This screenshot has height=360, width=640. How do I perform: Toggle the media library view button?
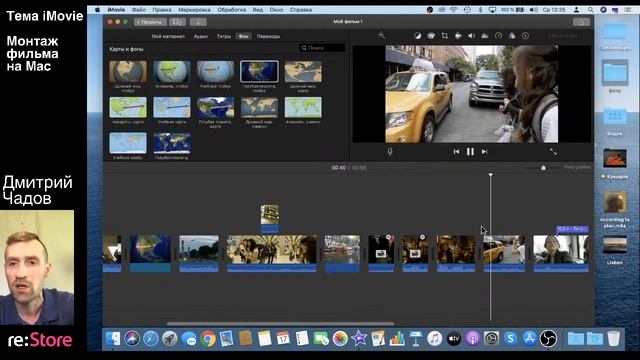click(x=177, y=22)
